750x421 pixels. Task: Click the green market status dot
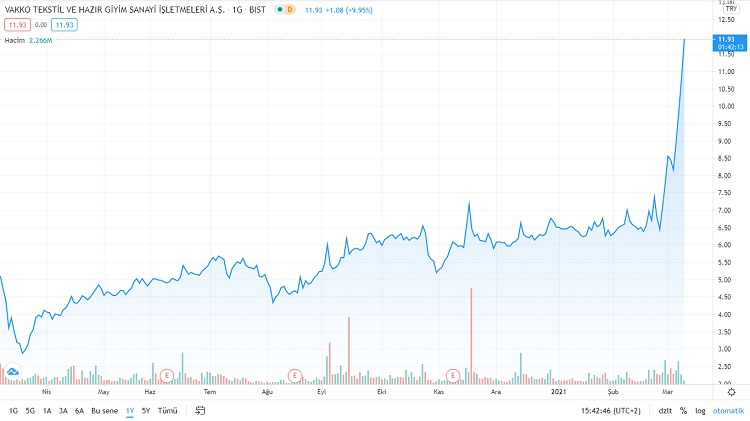[x=280, y=10]
